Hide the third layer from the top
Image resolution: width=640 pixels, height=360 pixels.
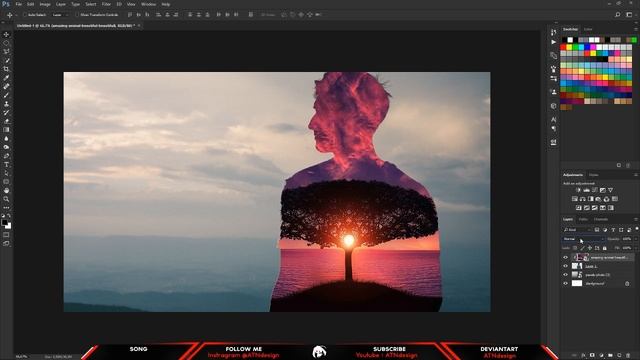point(565,275)
